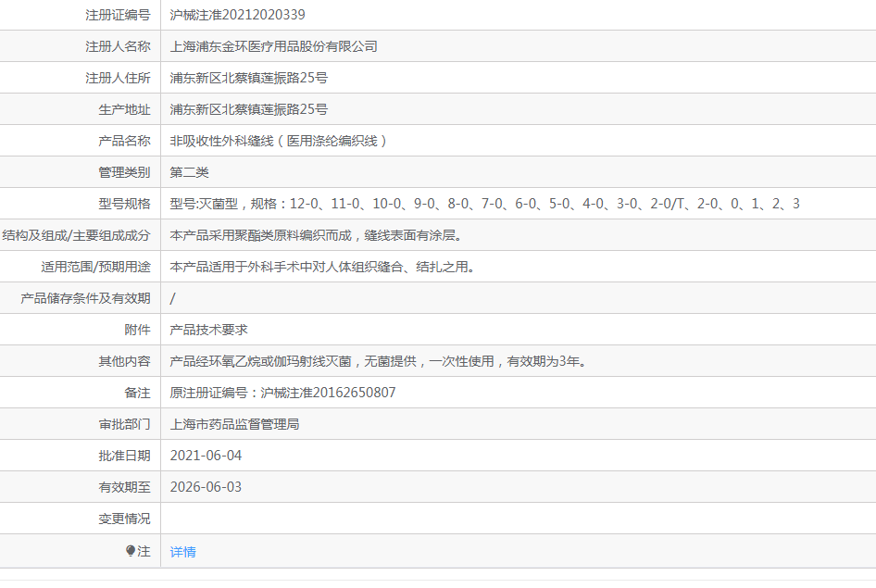Viewport: 876px width, 588px height.
Task: Select management category value 第二类
Action: click(x=190, y=172)
